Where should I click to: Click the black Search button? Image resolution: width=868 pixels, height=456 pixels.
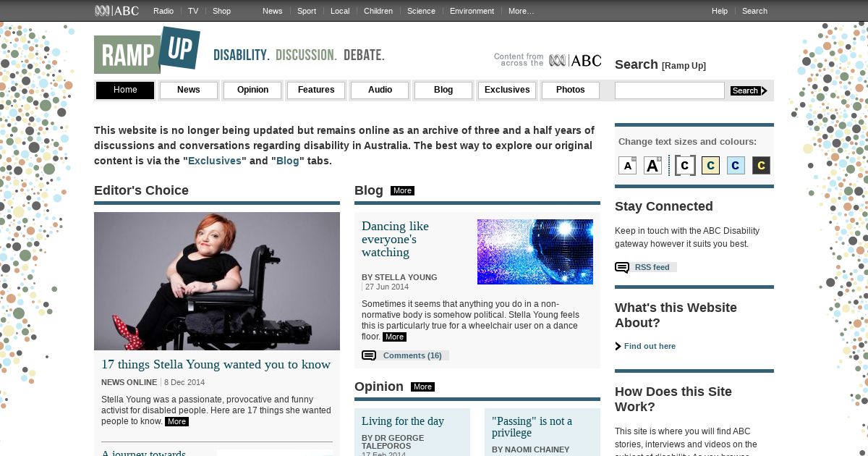(749, 90)
